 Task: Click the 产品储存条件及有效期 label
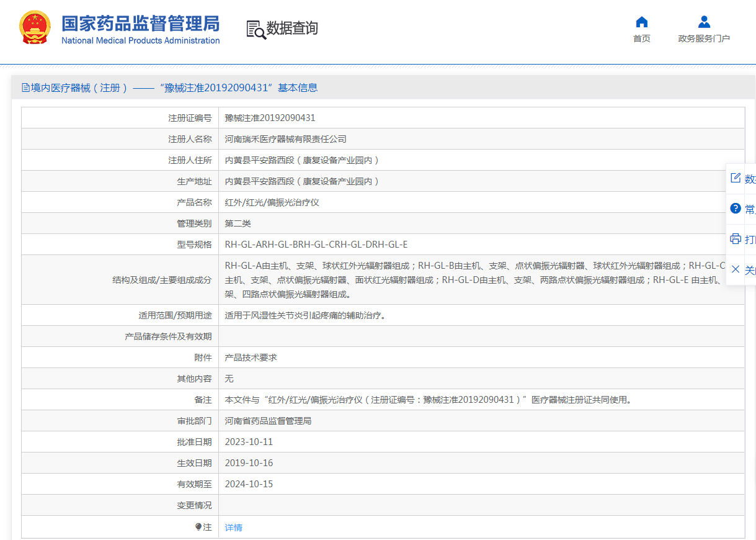pyautogui.click(x=168, y=336)
